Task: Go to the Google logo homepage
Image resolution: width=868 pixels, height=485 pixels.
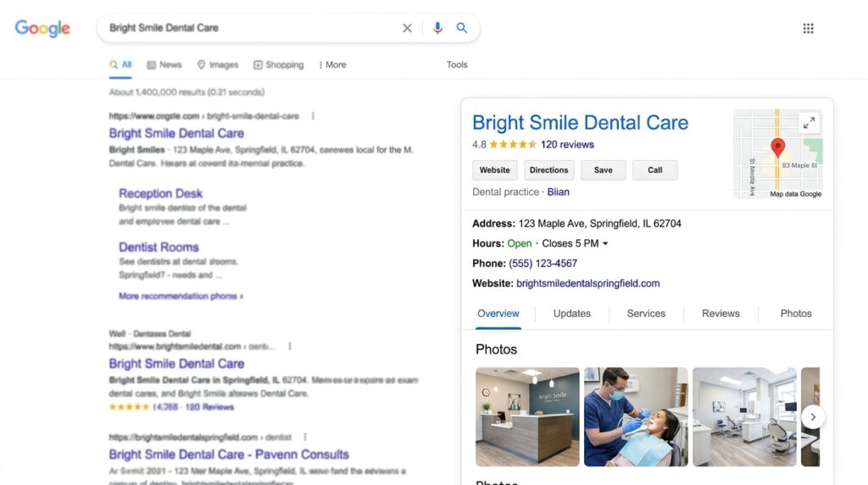Action: click(x=42, y=28)
